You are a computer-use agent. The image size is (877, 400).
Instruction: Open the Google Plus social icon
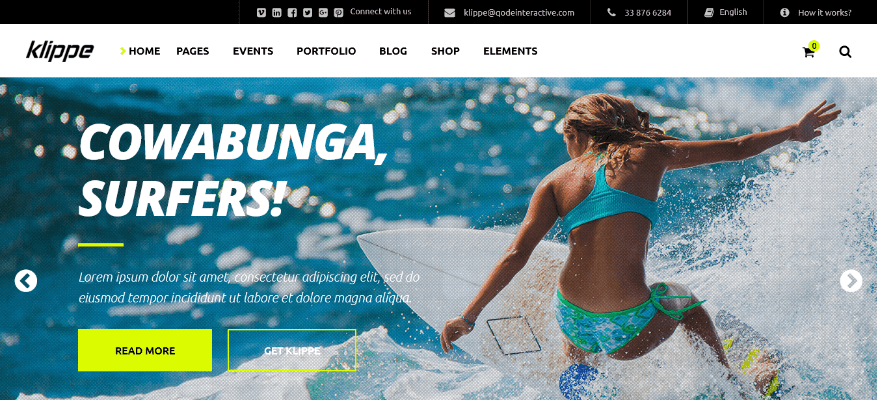(x=323, y=12)
